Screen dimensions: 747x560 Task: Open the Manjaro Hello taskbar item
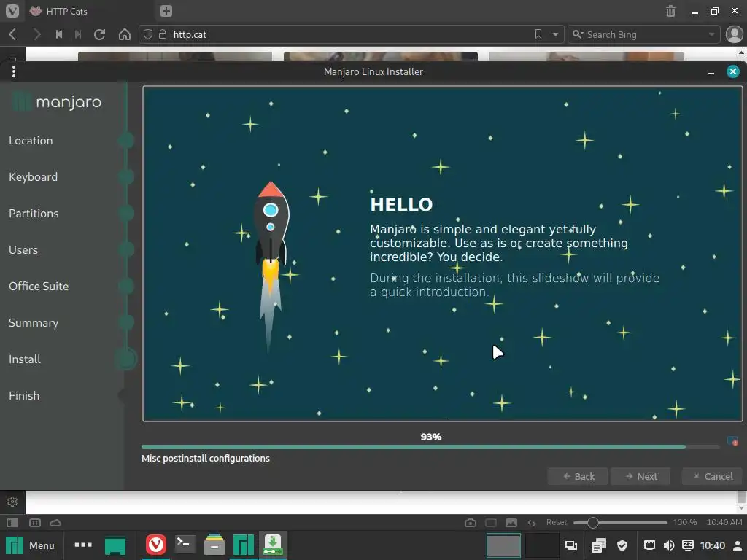[x=244, y=545]
